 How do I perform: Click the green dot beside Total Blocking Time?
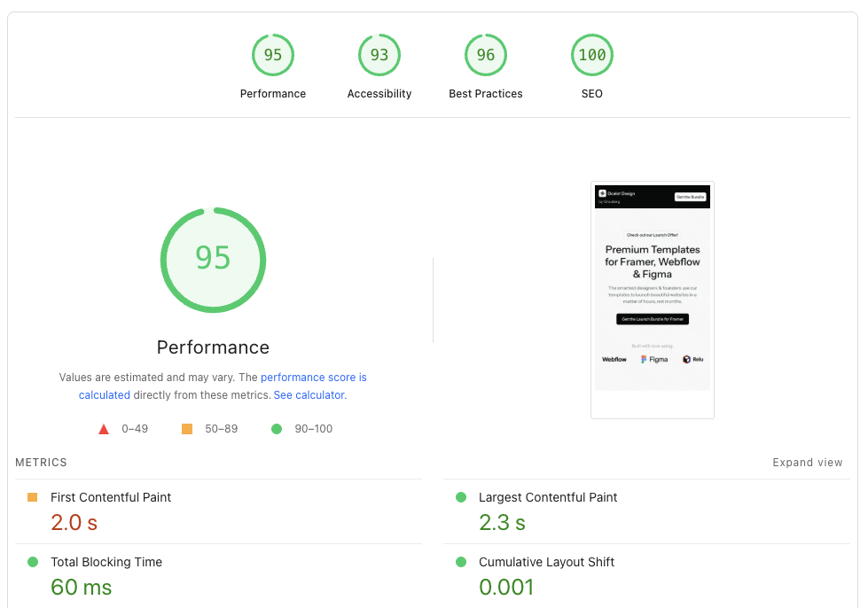[x=31, y=562]
